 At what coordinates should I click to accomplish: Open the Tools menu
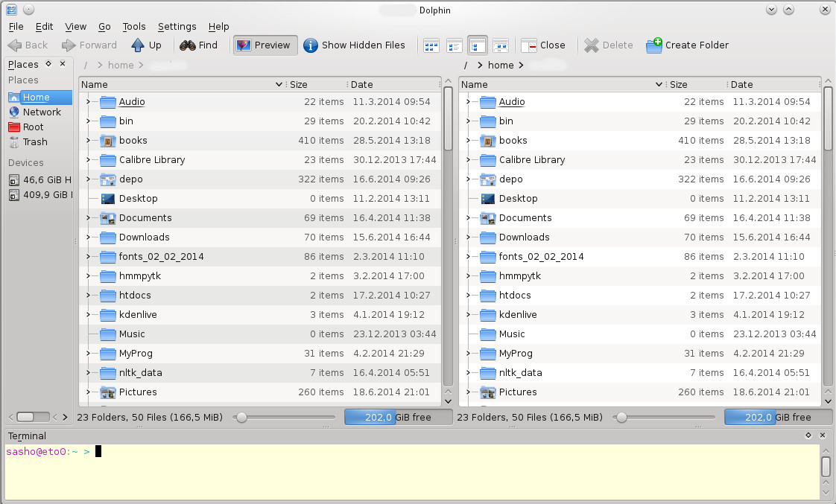(134, 27)
